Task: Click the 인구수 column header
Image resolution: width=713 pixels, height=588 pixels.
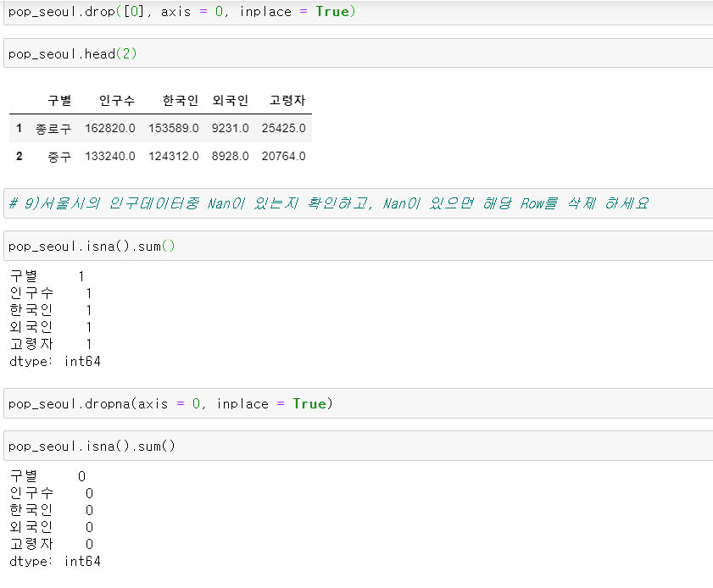Action: [x=117, y=101]
